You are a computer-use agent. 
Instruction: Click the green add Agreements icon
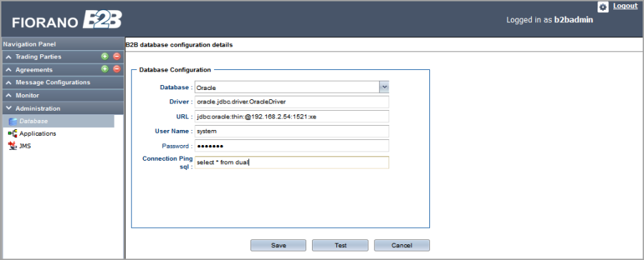pos(104,69)
